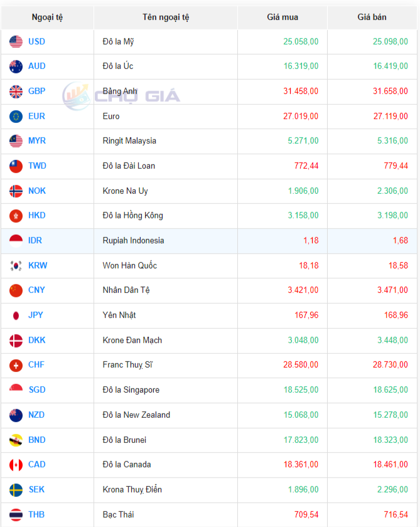
Task: Select the SGD currency code link
Action: [37, 390]
